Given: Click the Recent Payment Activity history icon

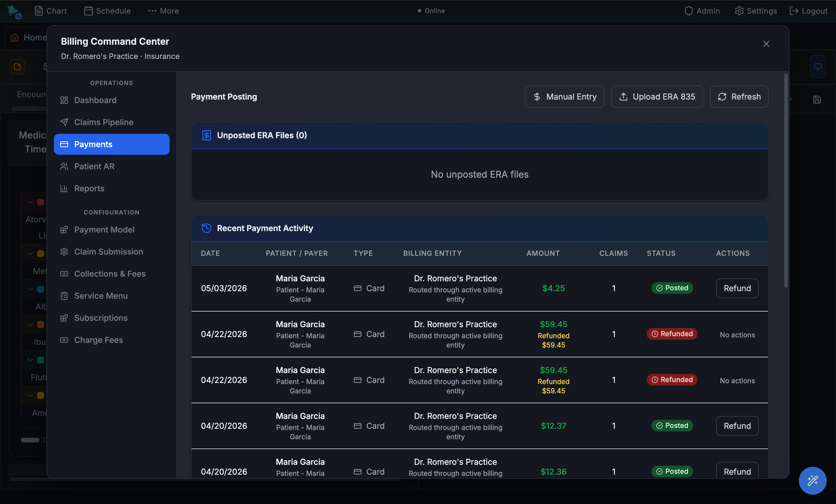Looking at the screenshot, I should click(x=207, y=228).
